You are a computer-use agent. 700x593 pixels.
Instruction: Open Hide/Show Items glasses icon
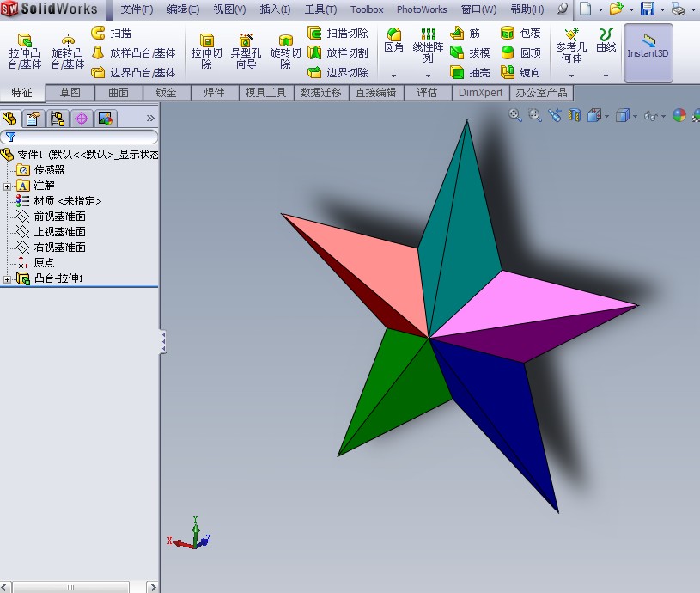click(x=650, y=116)
